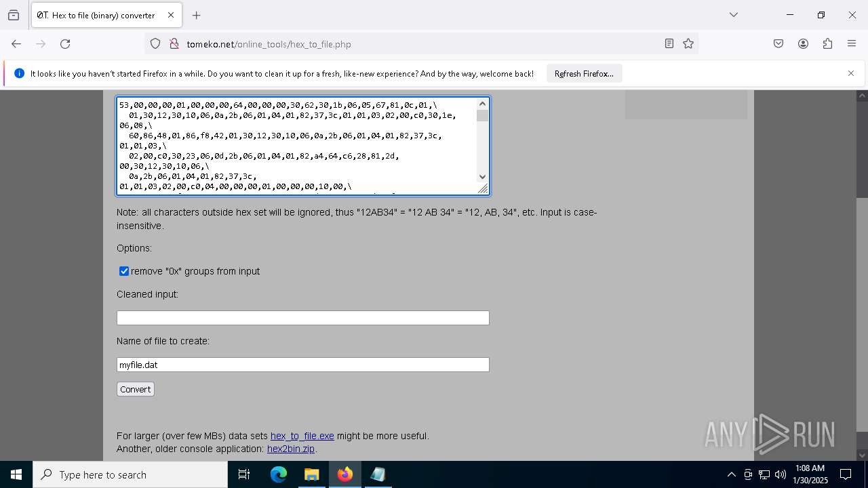This screenshot has width=868, height=488.
Task: Open a new tab with plus button
Action: (197, 15)
